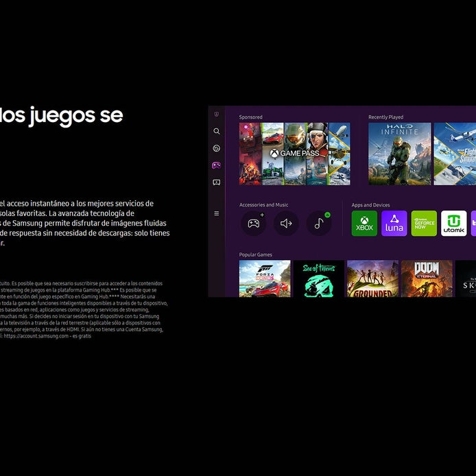Viewport: 476px width, 476px height.
Task: Launch the Xbox app tile
Action: point(364,224)
